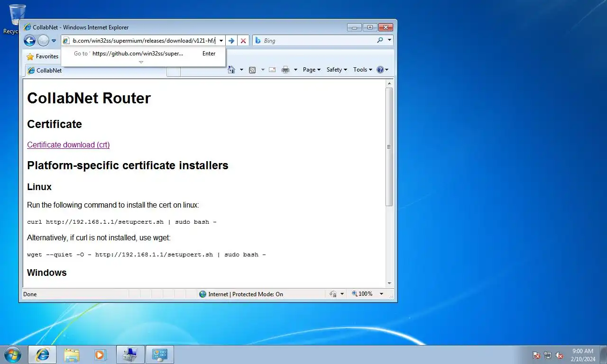Click the Action Center flag tray icon
Viewport: 607px width, 364px height.
click(536, 355)
